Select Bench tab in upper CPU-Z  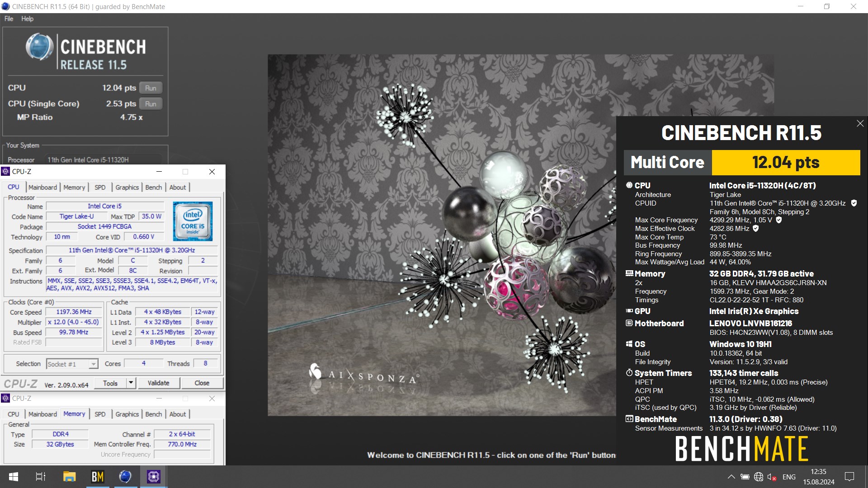click(x=154, y=187)
